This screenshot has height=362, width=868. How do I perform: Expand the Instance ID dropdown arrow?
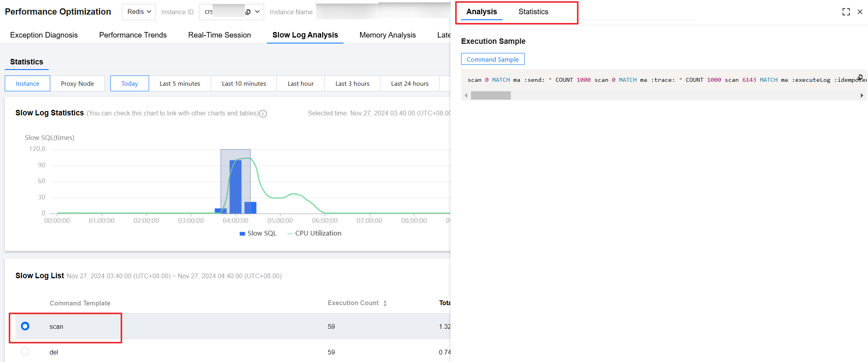(x=257, y=12)
